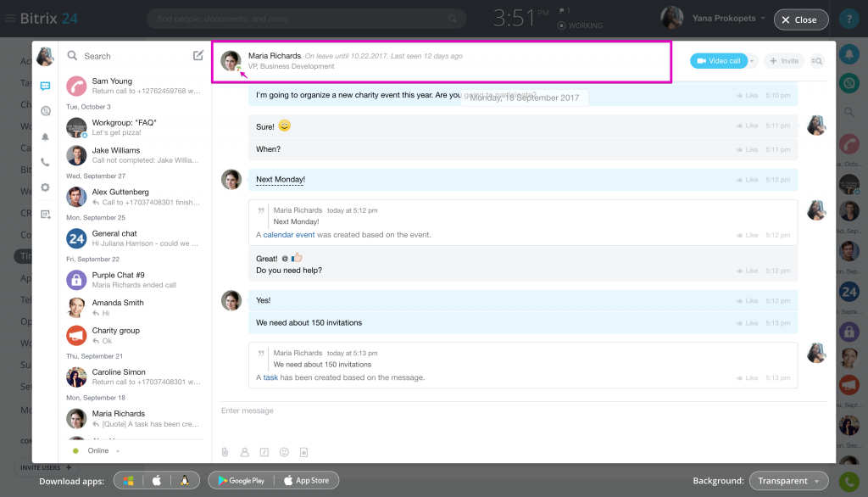Open the WORKING time status control
The height and width of the screenshot is (497, 868).
(x=580, y=25)
